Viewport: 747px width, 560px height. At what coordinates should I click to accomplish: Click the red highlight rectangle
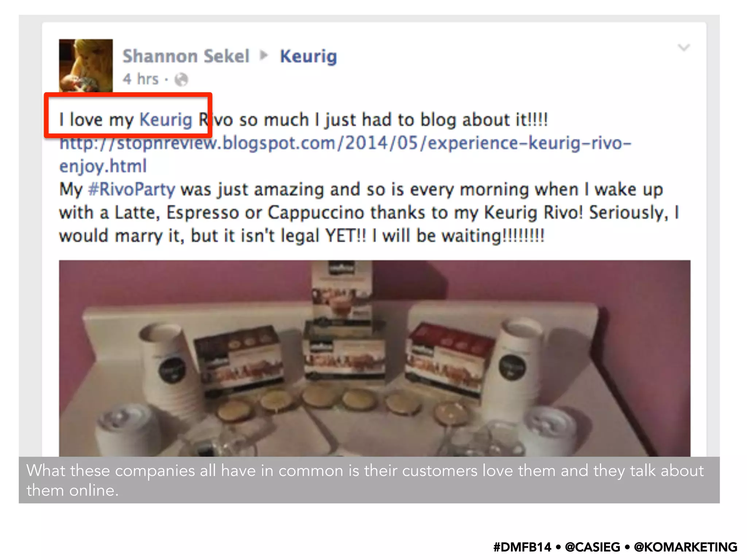click(128, 115)
